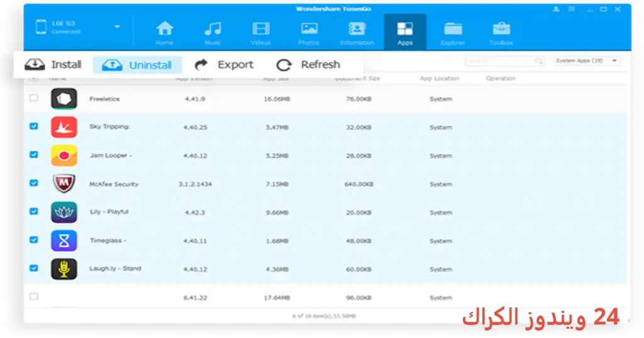Open the Information tab

[357, 33]
